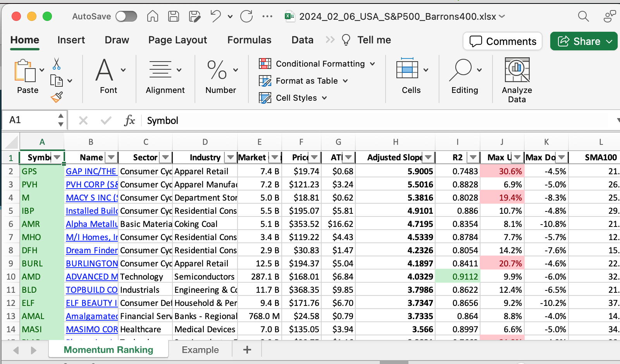Open the Sector column filter dropdown
Screen dimensions: 620x364
(166, 157)
